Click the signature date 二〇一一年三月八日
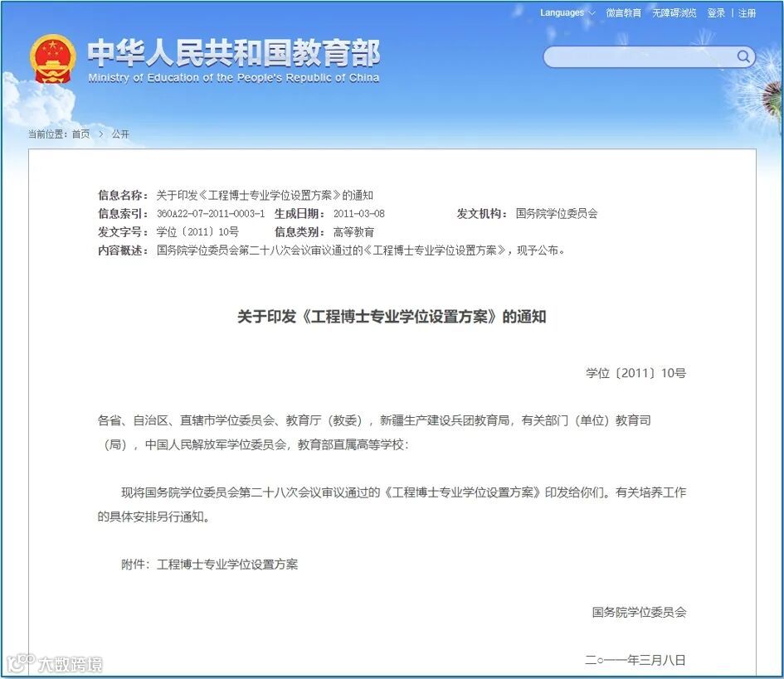 click(635, 660)
